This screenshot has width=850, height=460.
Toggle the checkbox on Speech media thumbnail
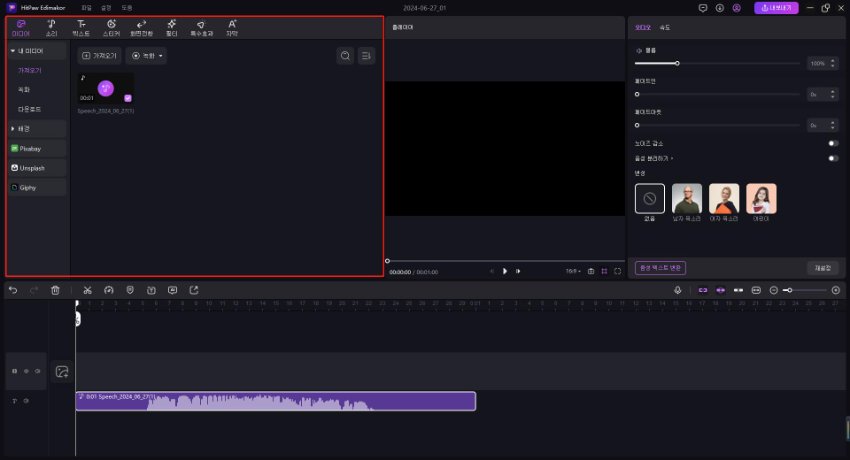point(128,98)
